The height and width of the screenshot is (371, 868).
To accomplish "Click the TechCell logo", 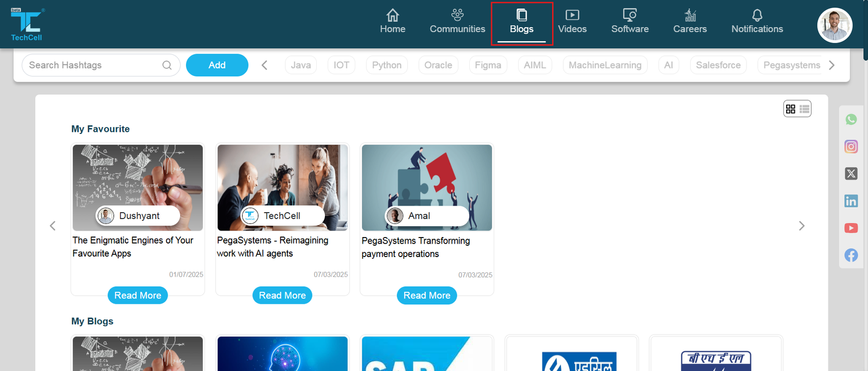I will coord(27,24).
